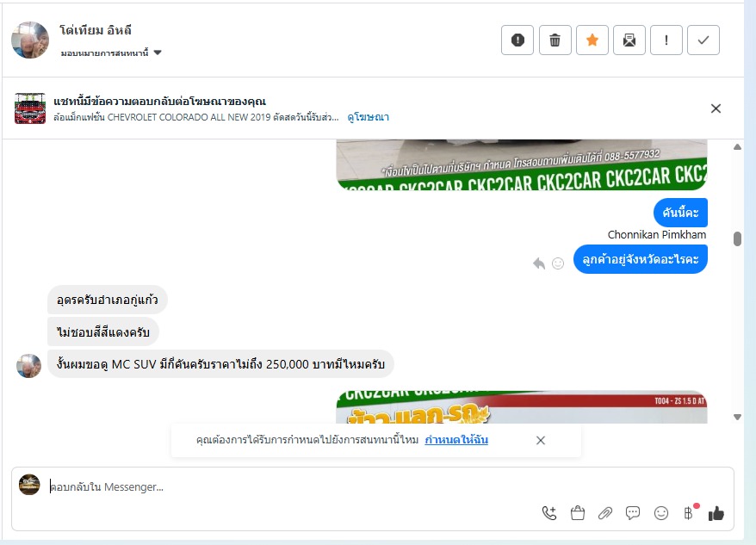Attach a file with paperclip icon
The image size is (756, 545).
605,513
